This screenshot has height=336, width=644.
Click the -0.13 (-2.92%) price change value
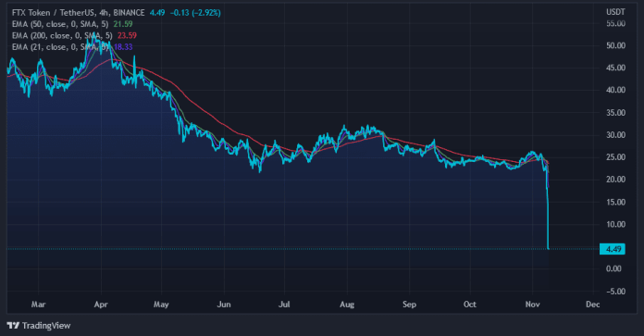[195, 13]
